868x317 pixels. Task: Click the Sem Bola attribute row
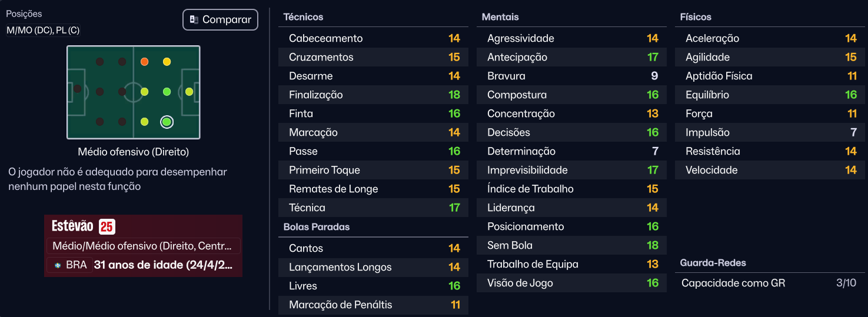571,245
